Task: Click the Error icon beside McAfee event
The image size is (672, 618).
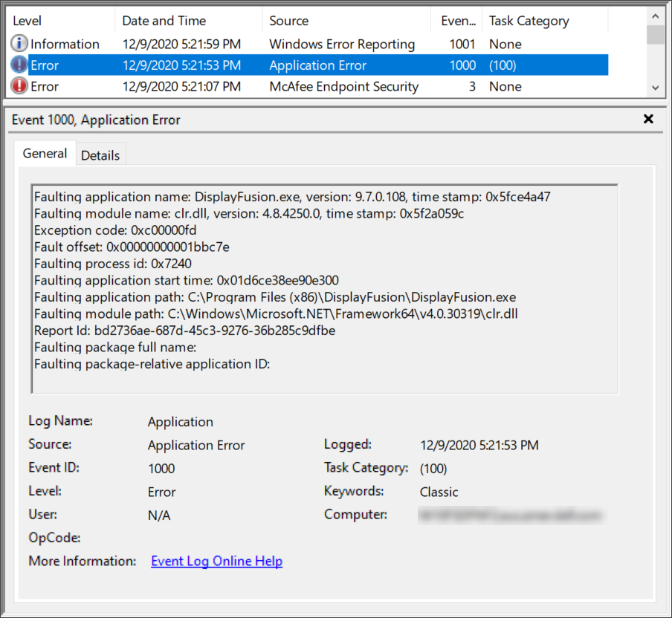Action: pos(19,87)
